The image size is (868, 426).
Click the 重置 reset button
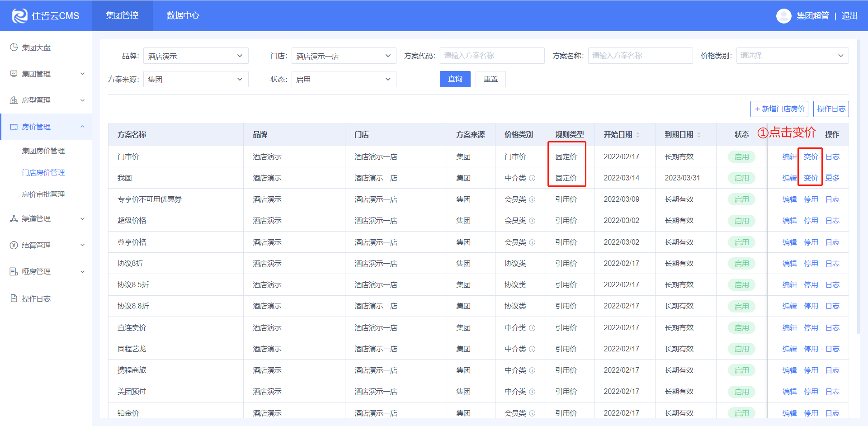coord(491,79)
